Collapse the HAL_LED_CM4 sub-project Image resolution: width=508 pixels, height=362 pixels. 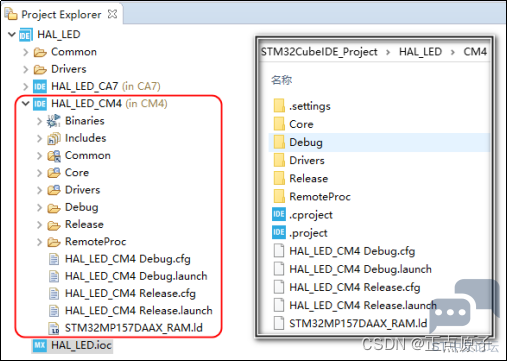coord(26,104)
